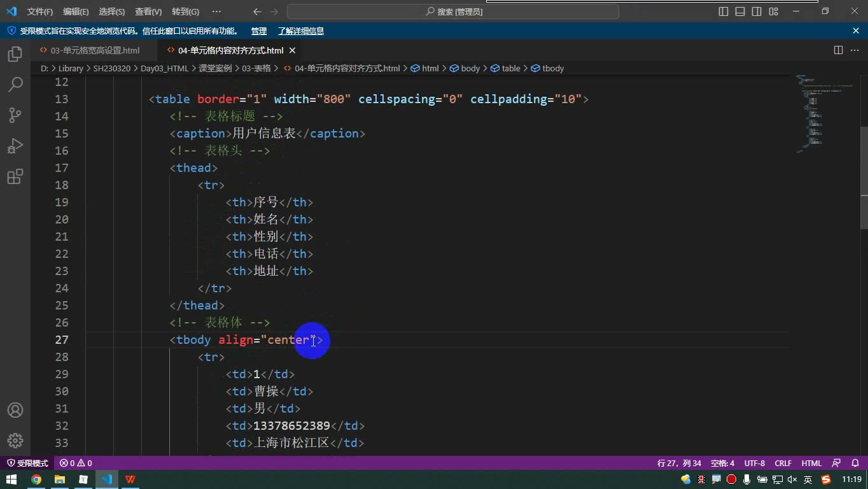Open the Search view in activity bar

[x=15, y=84]
